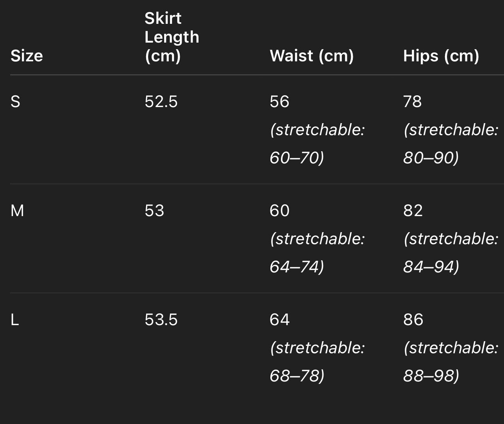Click the waist value 56 for size S
Screen dimensions: 504x424
279,102
